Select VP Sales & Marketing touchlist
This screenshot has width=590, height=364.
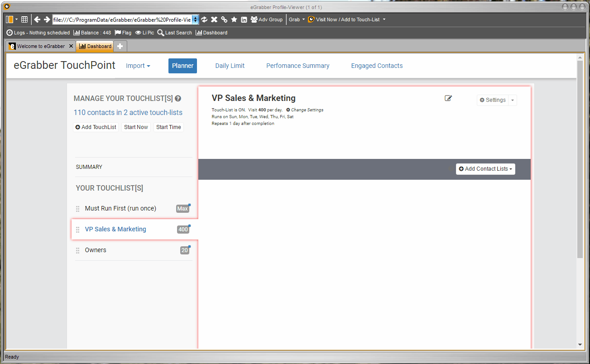coord(115,229)
